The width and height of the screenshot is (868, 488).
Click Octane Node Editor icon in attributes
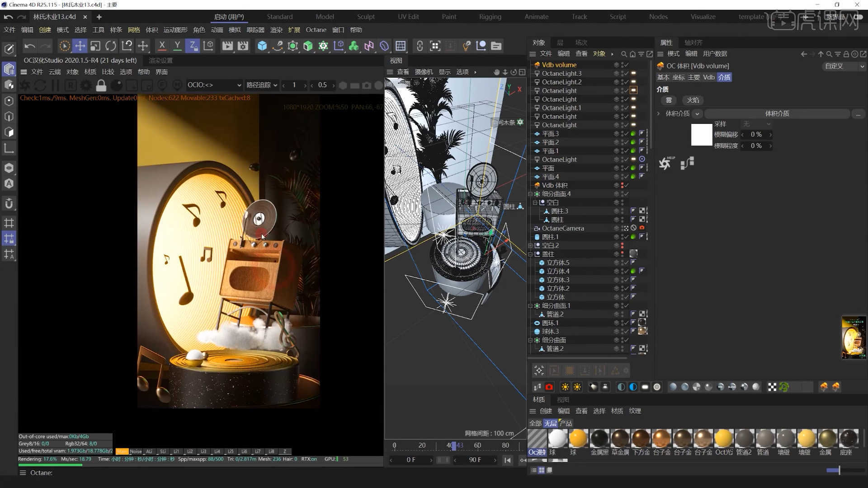687,163
